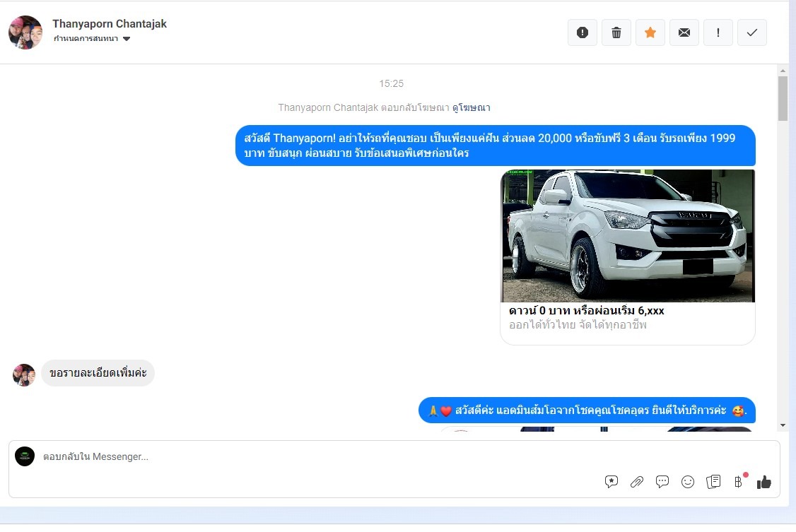Click the baht payment icon
Viewport: 796px width, 532px height.
point(738,482)
